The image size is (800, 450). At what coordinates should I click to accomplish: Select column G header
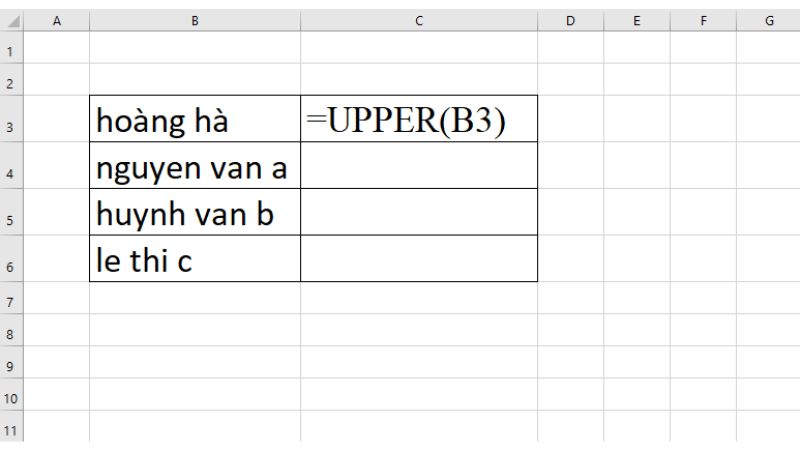pyautogui.click(x=768, y=17)
